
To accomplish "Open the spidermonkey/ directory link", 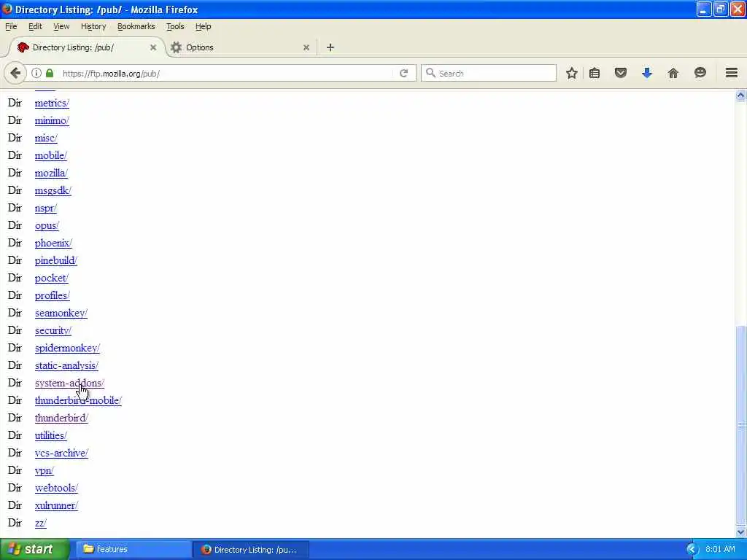I will [67, 348].
